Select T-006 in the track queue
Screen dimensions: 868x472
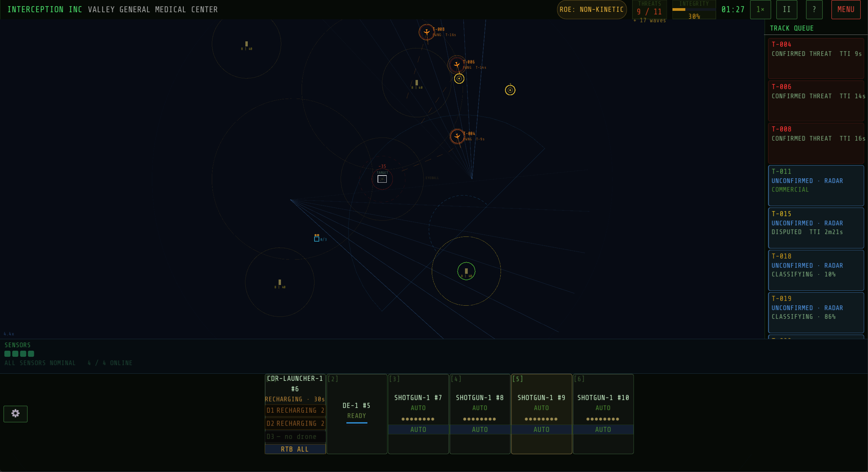click(x=816, y=101)
